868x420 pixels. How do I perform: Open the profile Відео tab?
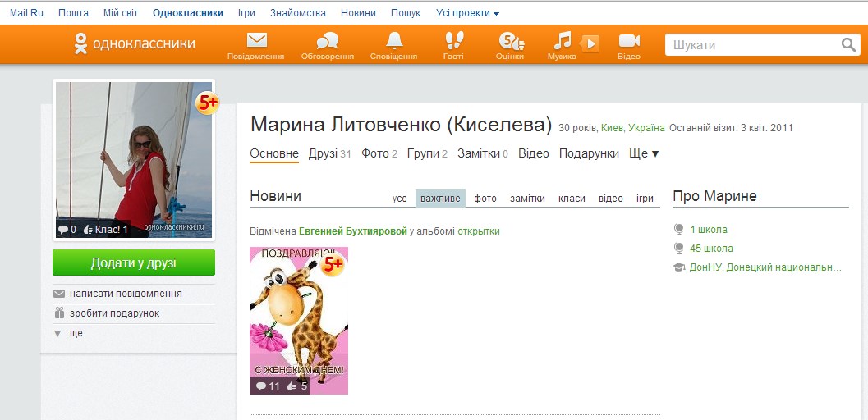[x=534, y=153]
